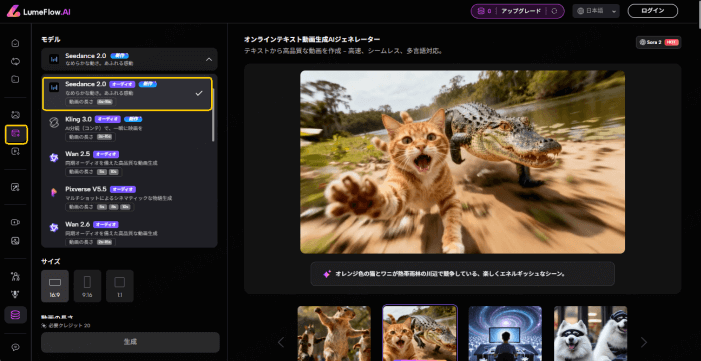Image resolution: width=701 pixels, height=361 pixels.
Task: Collapse the Seedance 2.0 model dropdown
Action: pos(209,59)
